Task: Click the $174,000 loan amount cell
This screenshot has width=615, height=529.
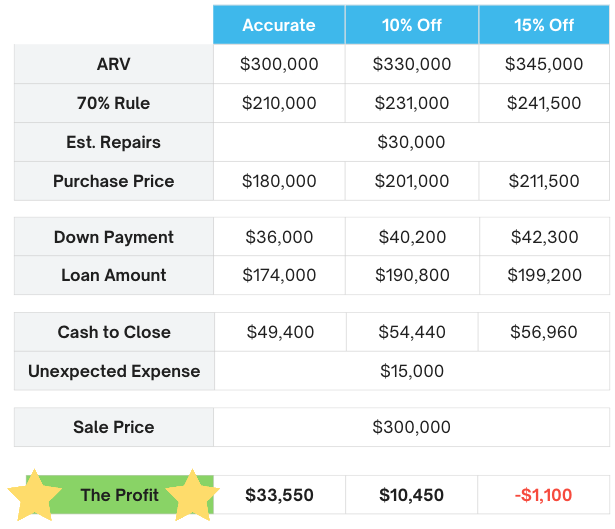Action: pos(279,275)
